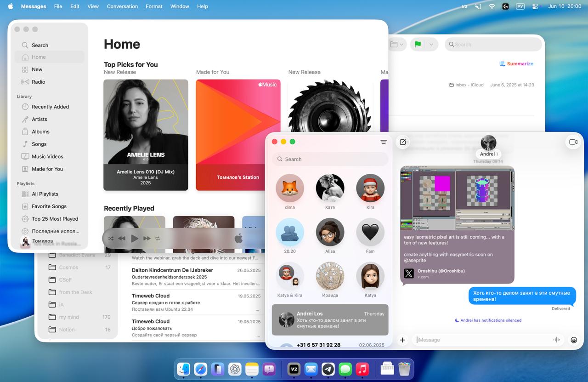588x382 pixels.
Task: Open All Playlists in Music sidebar
Action: (50, 194)
